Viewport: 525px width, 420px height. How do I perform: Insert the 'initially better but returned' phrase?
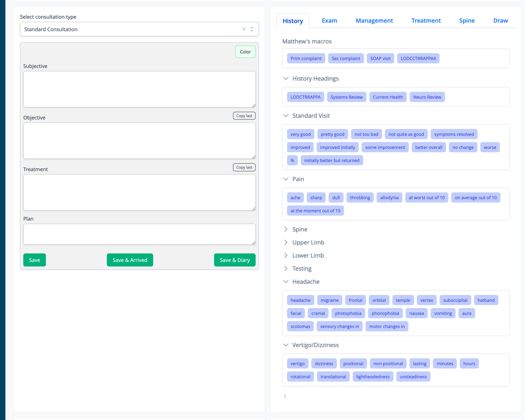332,160
